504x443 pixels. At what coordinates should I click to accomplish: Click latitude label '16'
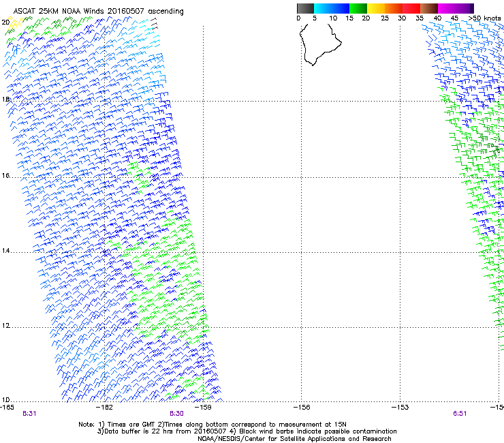[x=5, y=175]
